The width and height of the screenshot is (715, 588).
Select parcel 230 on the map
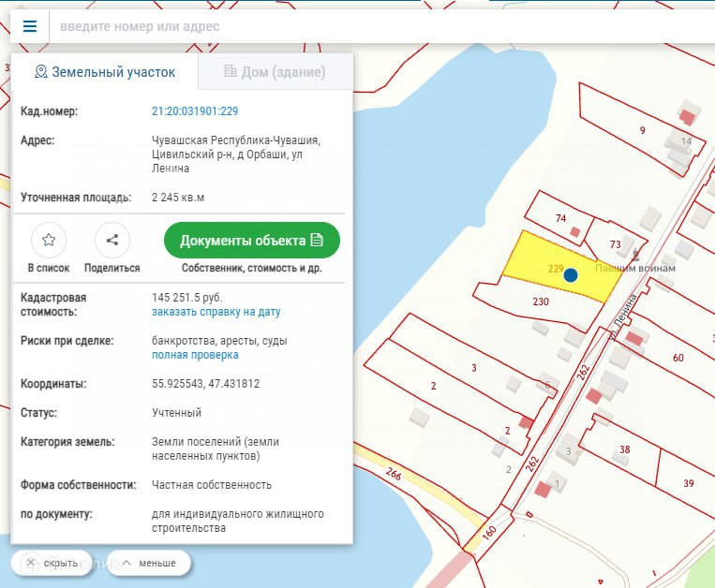pos(540,301)
